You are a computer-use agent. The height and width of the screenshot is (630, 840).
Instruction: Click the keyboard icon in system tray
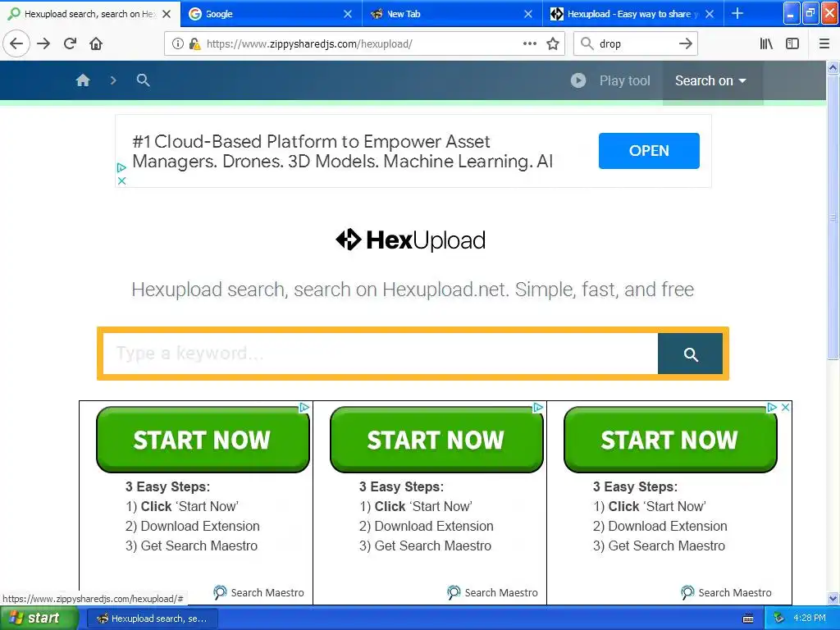coord(748,619)
